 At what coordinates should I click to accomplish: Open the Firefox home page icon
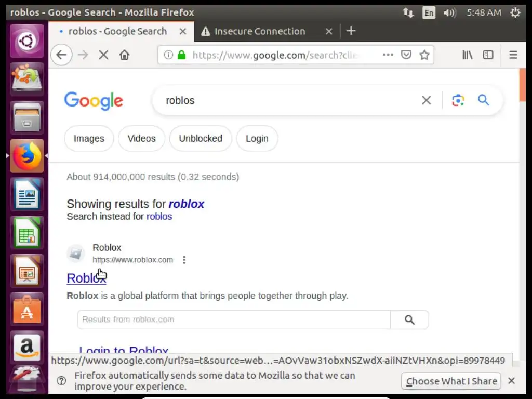[124, 55]
